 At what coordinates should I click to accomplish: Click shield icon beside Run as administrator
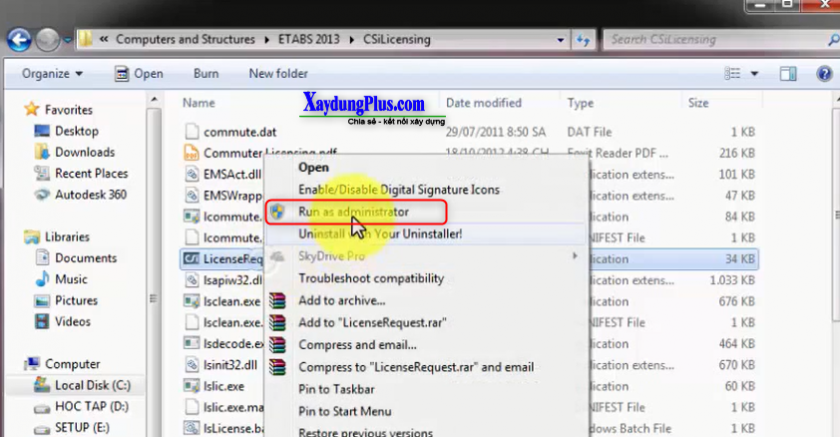277,212
